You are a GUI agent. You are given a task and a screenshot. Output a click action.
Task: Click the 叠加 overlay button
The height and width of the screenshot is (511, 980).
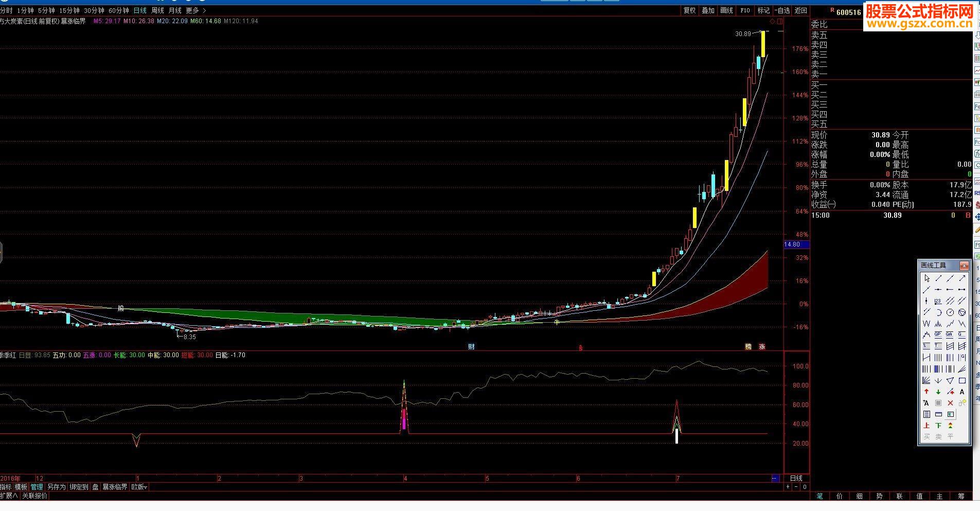pyautogui.click(x=708, y=10)
